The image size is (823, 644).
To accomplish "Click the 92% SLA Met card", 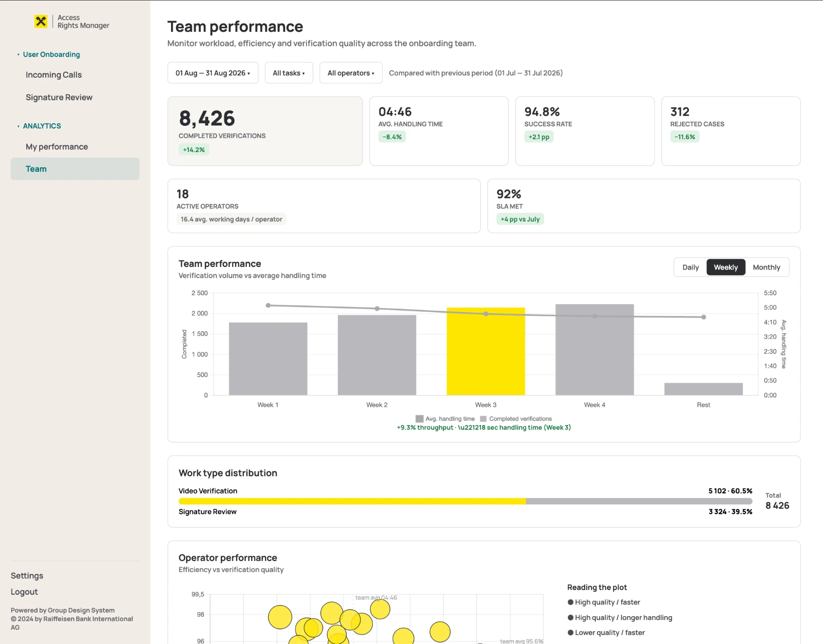I will pyautogui.click(x=644, y=206).
